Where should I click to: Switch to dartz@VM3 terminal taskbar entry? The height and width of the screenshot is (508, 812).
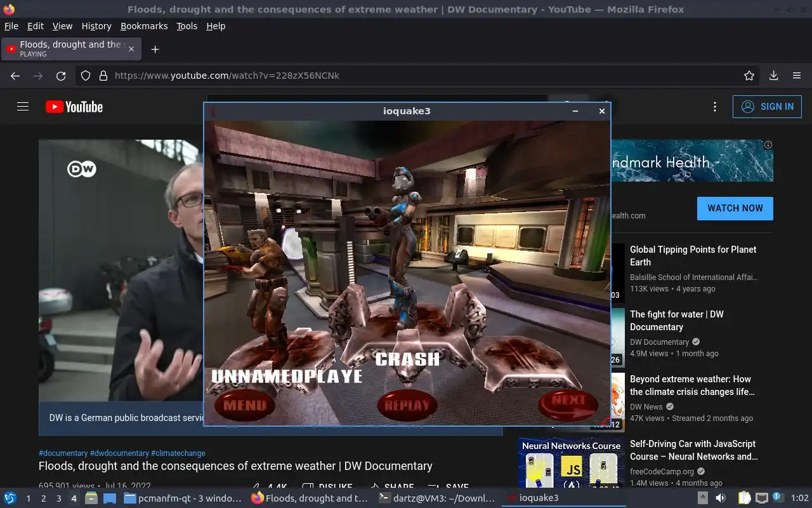click(436, 498)
